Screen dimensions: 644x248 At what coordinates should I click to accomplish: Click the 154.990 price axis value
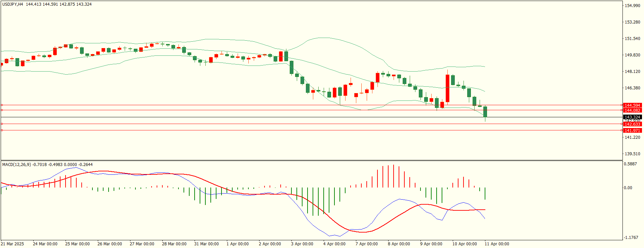(x=632, y=6)
